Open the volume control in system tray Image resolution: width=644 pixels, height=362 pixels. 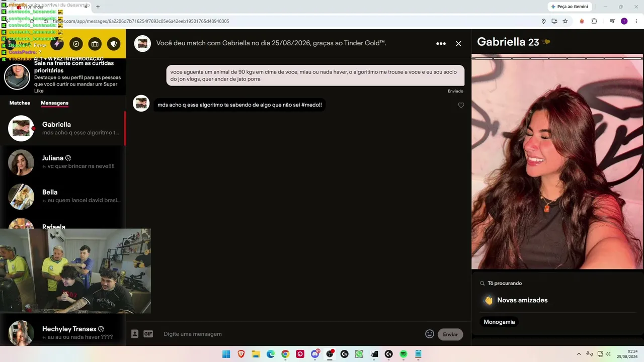pyautogui.click(x=608, y=354)
